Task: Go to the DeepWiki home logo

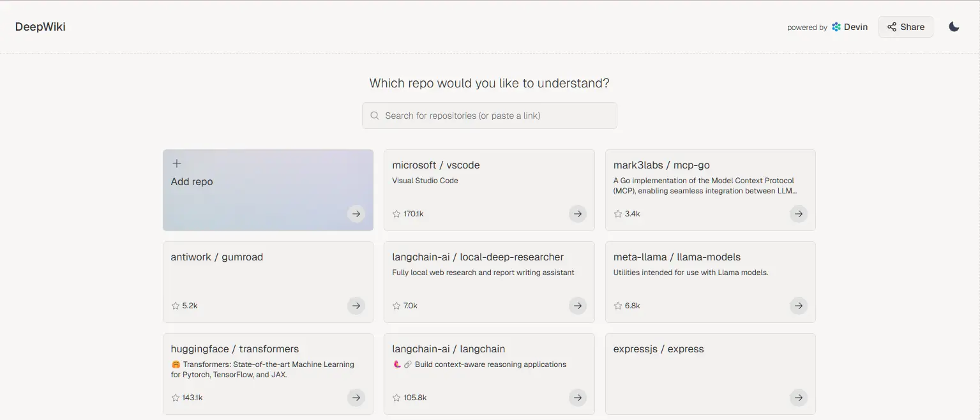Action: click(x=40, y=27)
